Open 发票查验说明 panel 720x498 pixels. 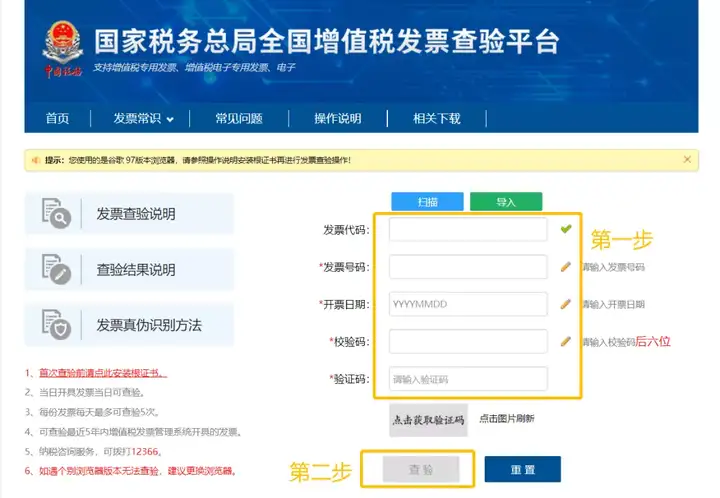tap(129, 213)
